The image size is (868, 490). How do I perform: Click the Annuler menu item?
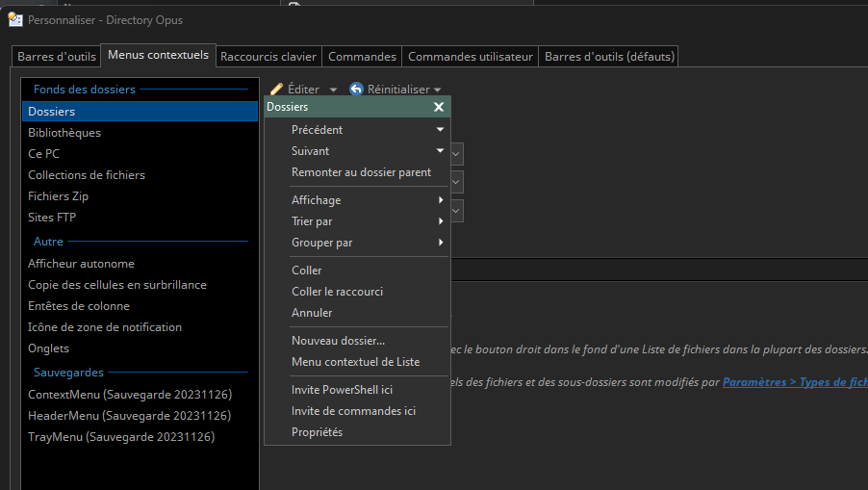point(358,312)
